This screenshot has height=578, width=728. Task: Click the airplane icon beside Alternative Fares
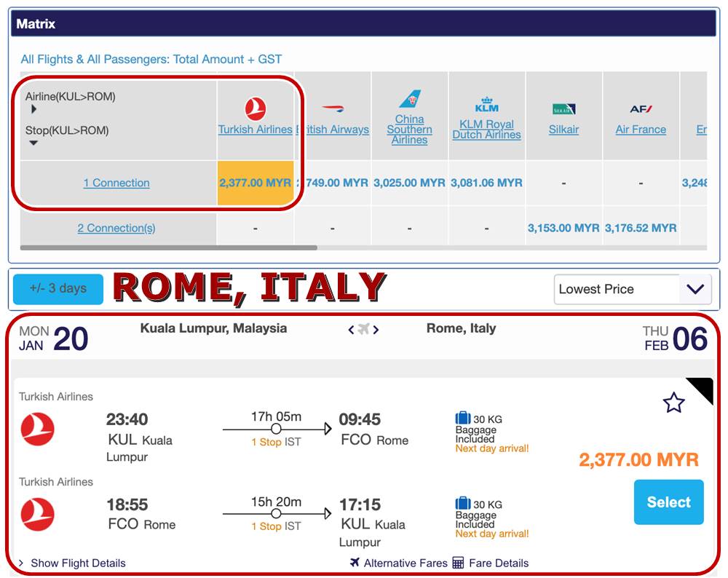point(355,562)
